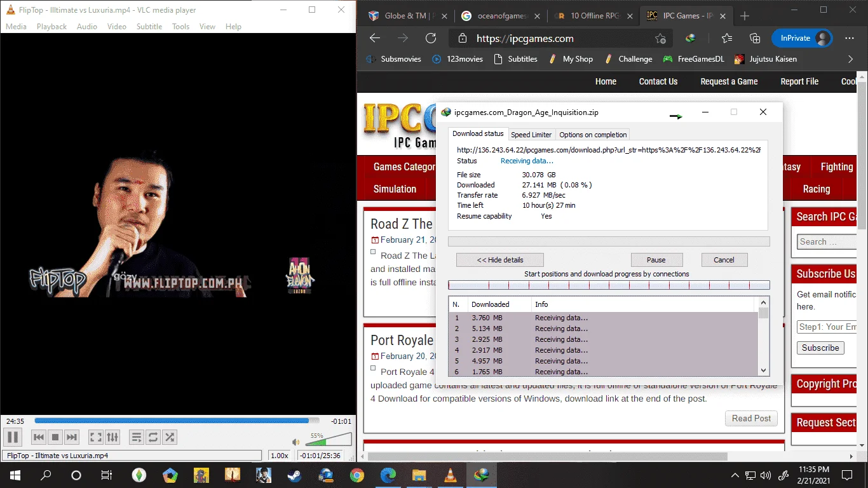This screenshot has height=488, width=868.
Task: Open the Windows Start menu
Action: 15,475
